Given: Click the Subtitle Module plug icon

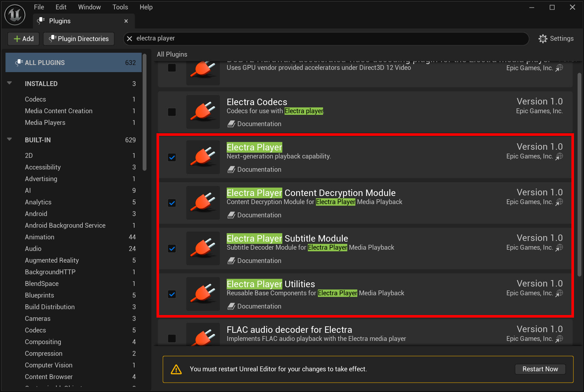Looking at the screenshot, I should click(203, 249).
